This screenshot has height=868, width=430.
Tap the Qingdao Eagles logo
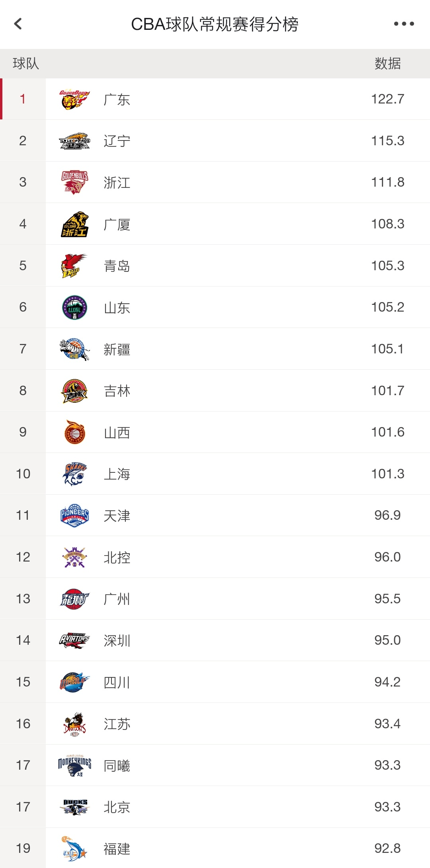74,266
